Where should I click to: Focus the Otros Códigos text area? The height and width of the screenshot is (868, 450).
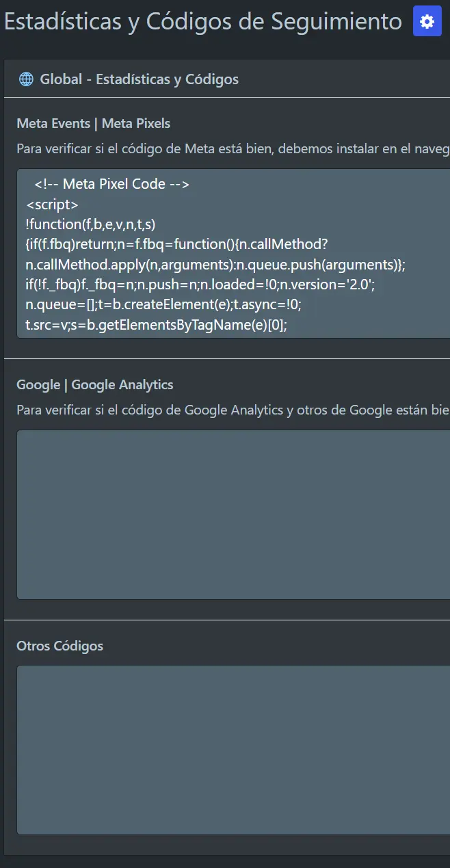233,750
